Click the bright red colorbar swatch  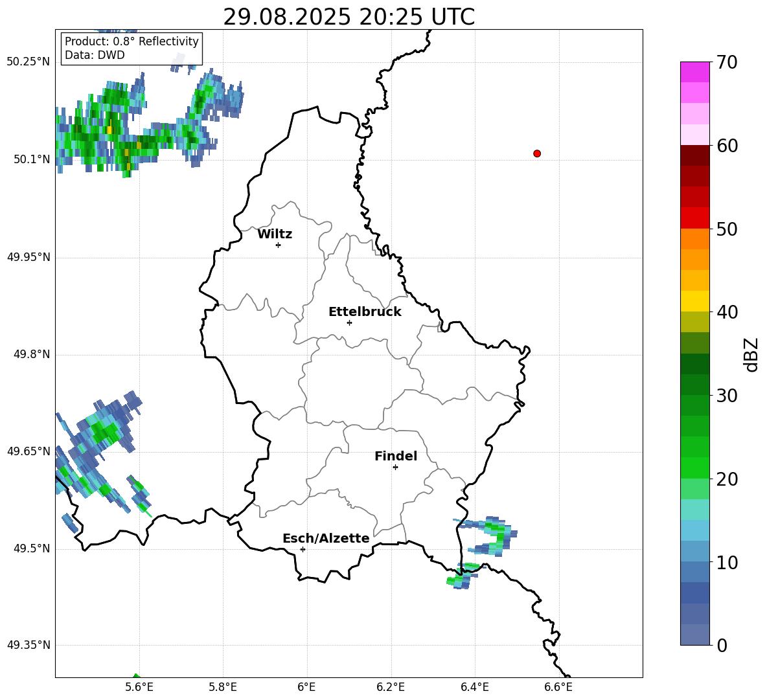click(x=695, y=218)
